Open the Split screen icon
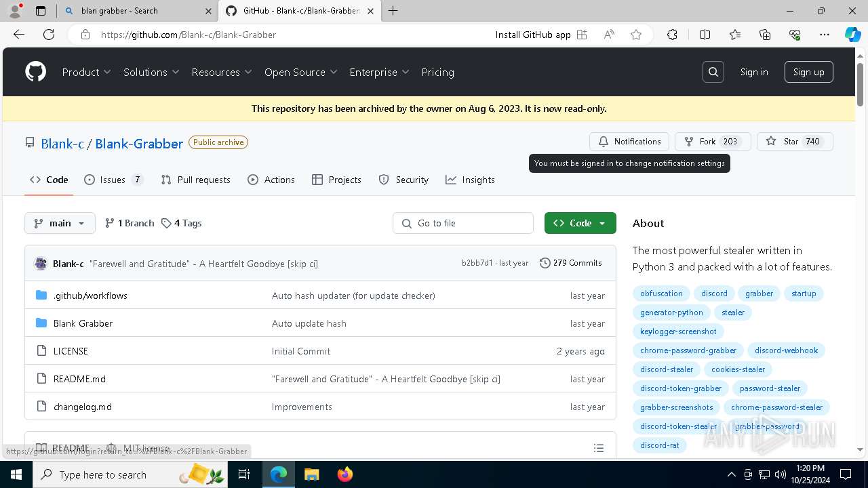868x488 pixels. pyautogui.click(x=705, y=35)
